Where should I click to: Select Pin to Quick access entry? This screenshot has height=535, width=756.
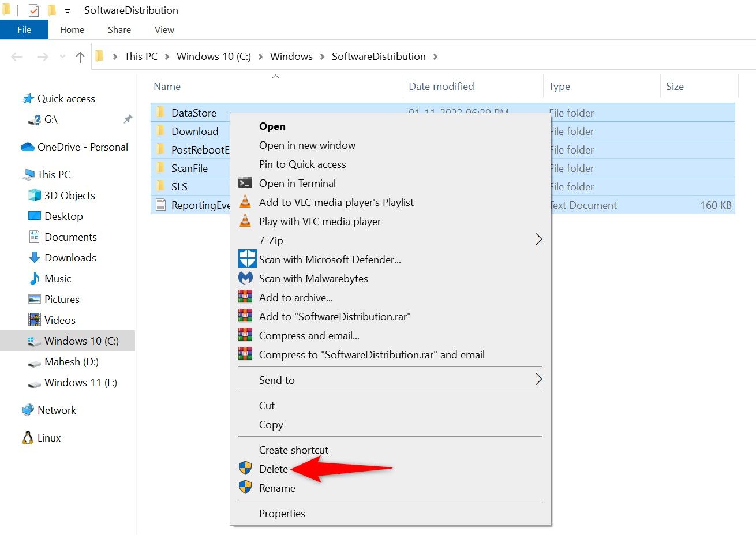tap(302, 164)
